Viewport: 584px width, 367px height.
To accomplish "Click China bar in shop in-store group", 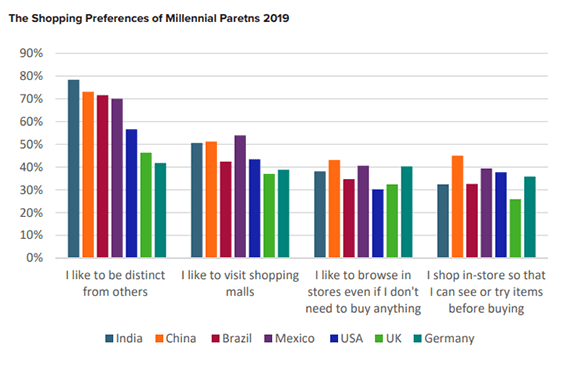I will pos(457,206).
